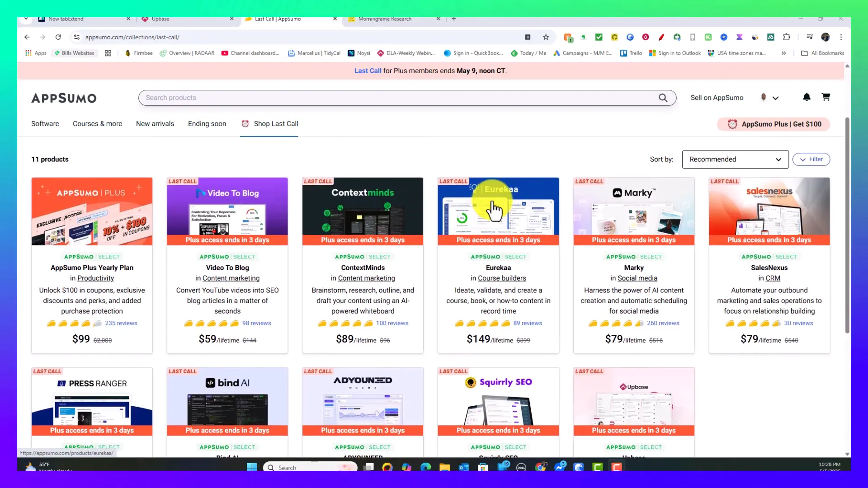
Task: Click inside the Search products field
Action: pyautogui.click(x=398, y=98)
